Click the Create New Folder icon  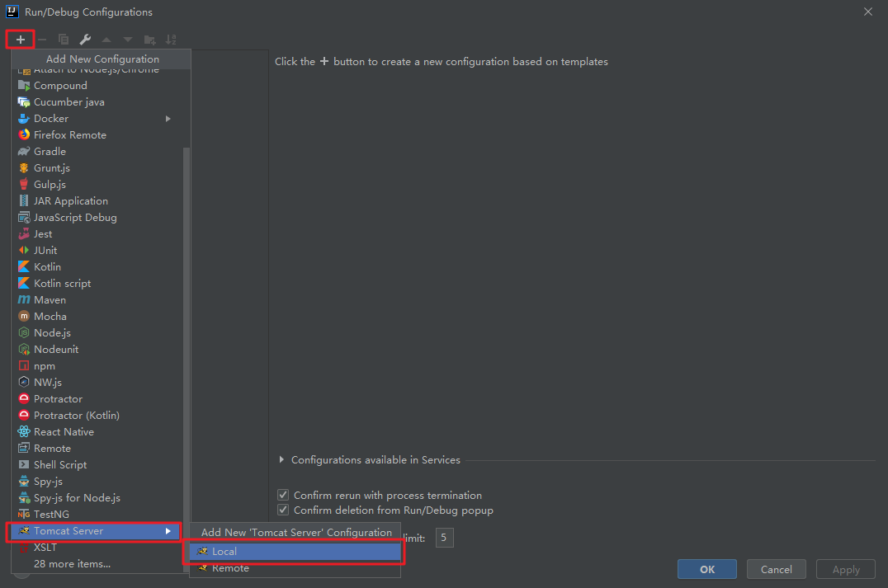tap(149, 40)
